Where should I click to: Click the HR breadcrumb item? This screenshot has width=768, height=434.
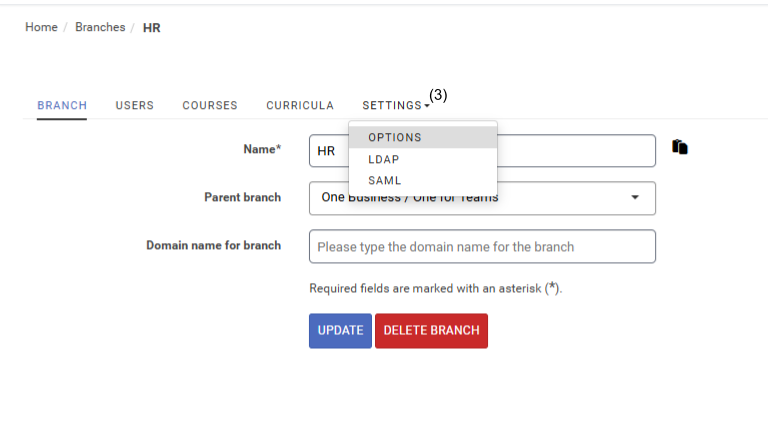coord(152,28)
